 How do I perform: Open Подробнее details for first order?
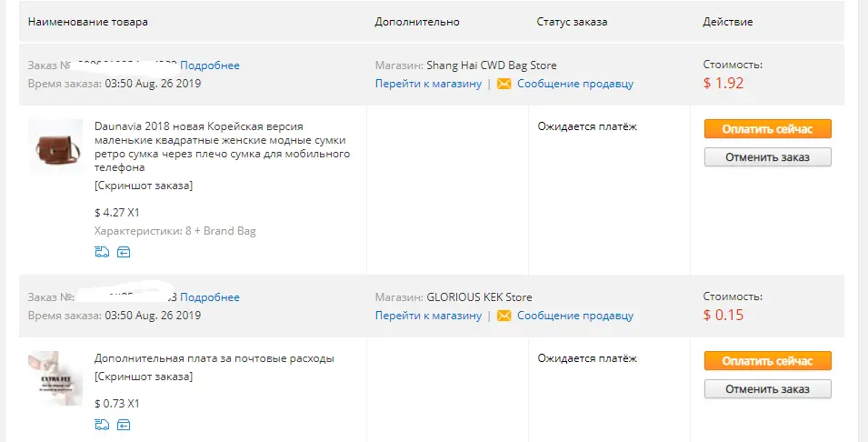point(210,65)
